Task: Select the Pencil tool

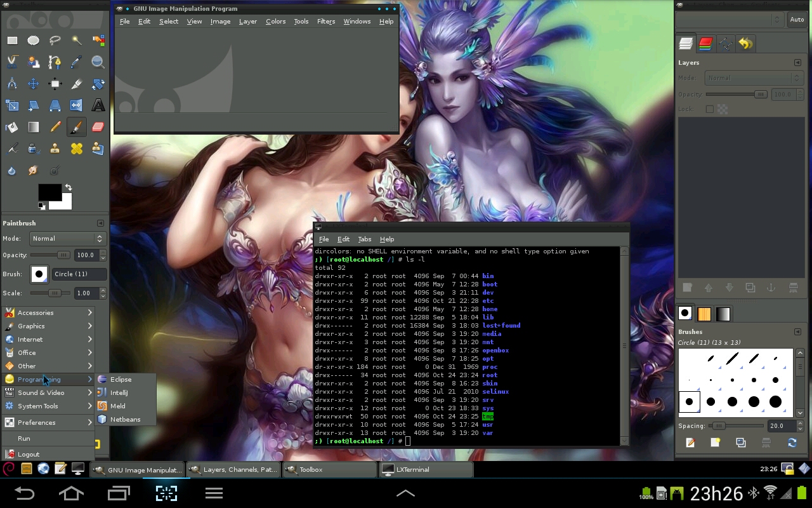Action: click(x=55, y=127)
